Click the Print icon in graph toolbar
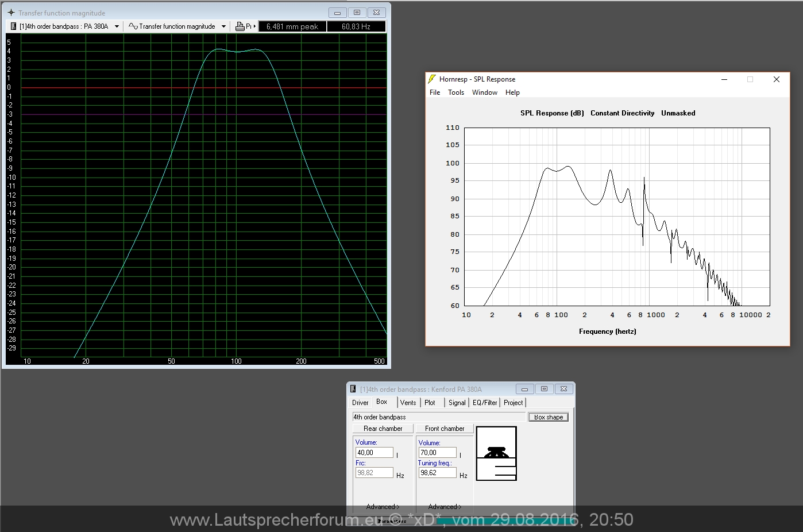 [240, 26]
